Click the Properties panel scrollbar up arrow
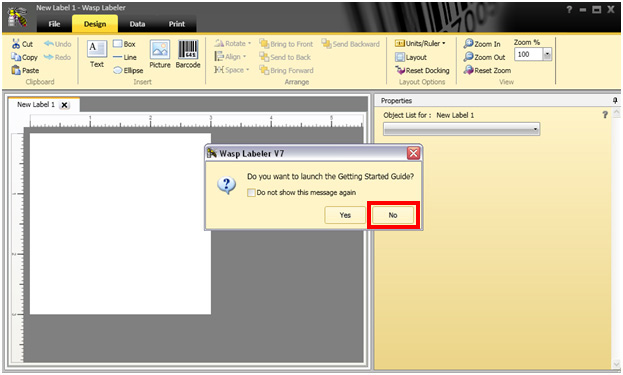Viewport: 623px width, 375px height. 616,113
